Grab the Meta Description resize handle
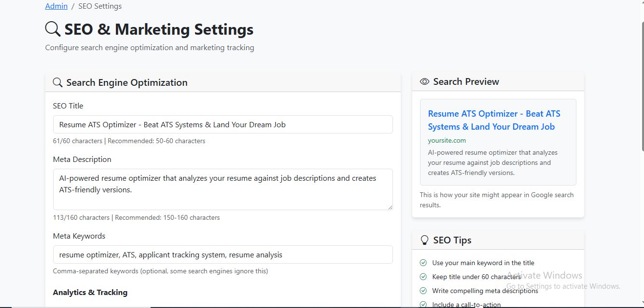Viewport: 644px width, 308px height. point(390,207)
